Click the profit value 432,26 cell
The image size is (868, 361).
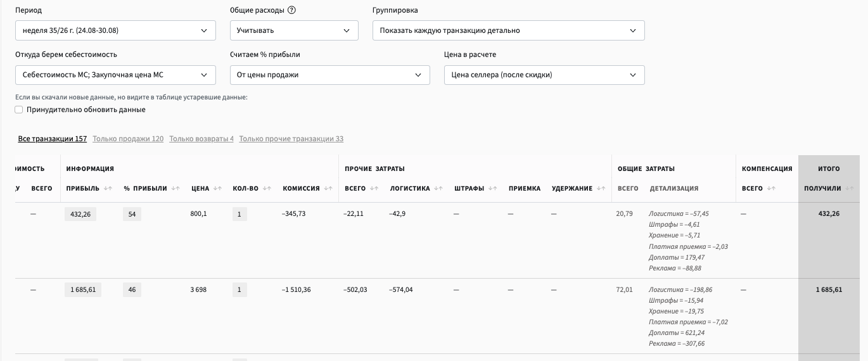coord(80,214)
